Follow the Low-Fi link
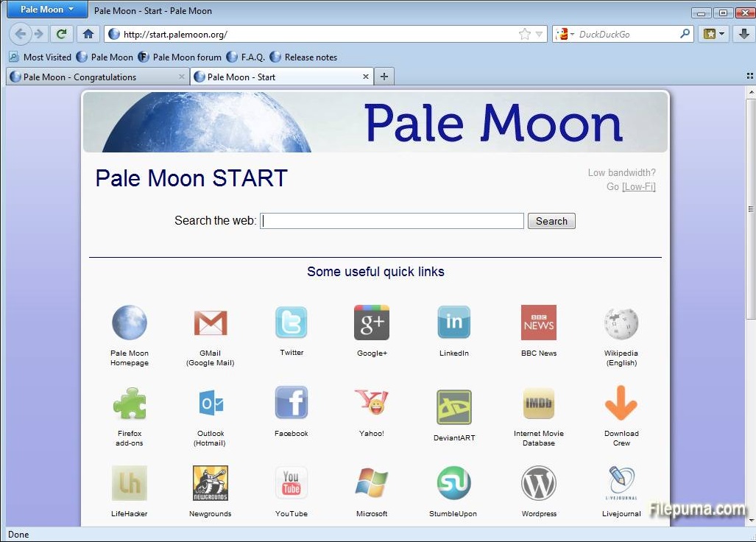This screenshot has width=756, height=542. [x=638, y=186]
